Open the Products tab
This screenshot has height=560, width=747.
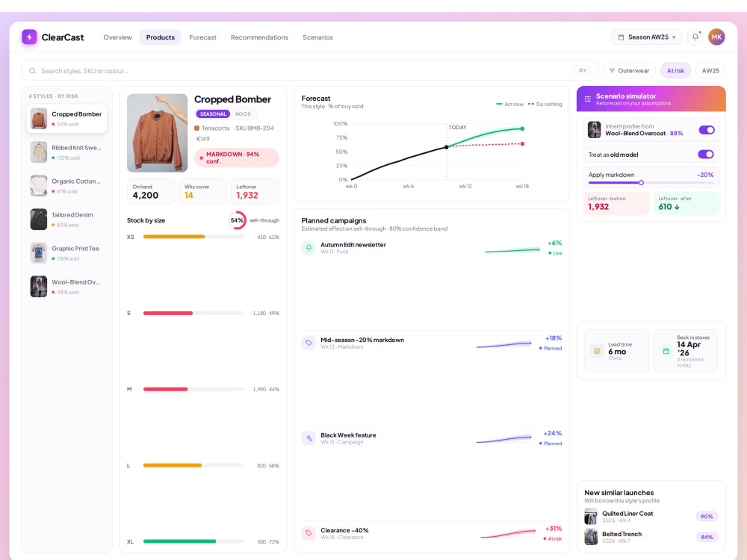click(x=160, y=37)
